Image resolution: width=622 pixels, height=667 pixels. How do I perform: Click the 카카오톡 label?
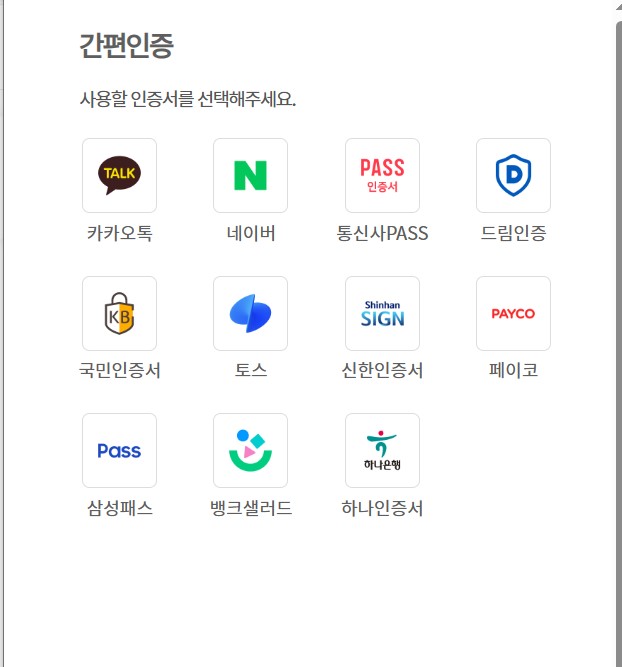(120, 233)
